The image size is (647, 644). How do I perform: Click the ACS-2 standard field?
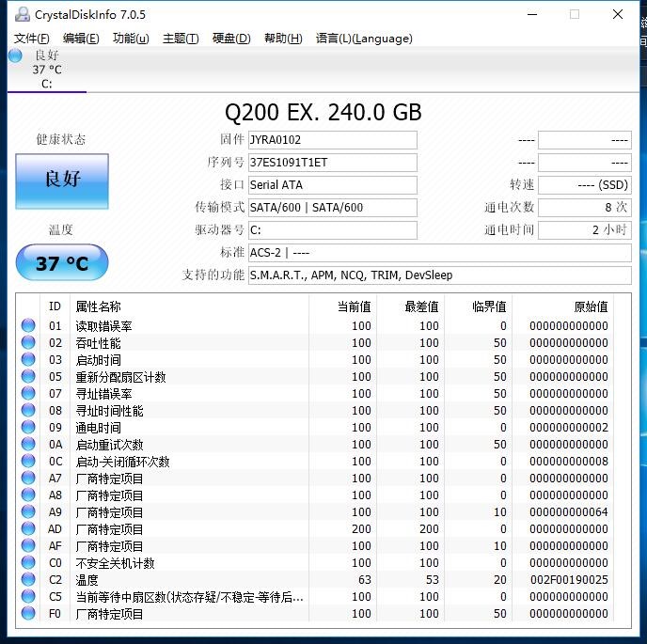click(440, 253)
